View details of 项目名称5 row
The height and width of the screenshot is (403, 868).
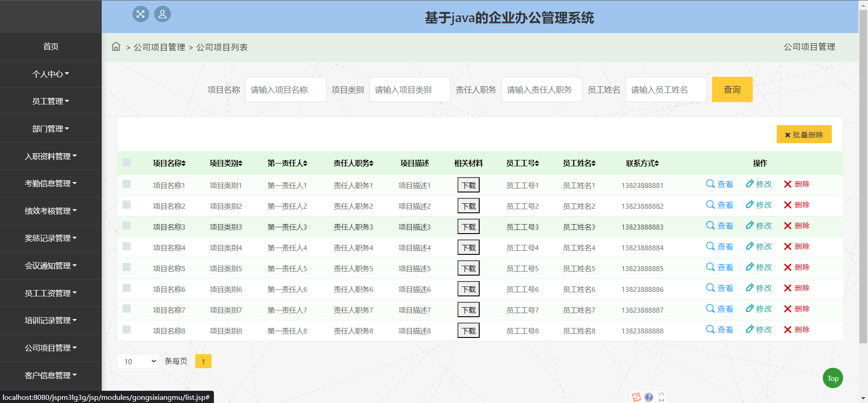pyautogui.click(x=720, y=267)
